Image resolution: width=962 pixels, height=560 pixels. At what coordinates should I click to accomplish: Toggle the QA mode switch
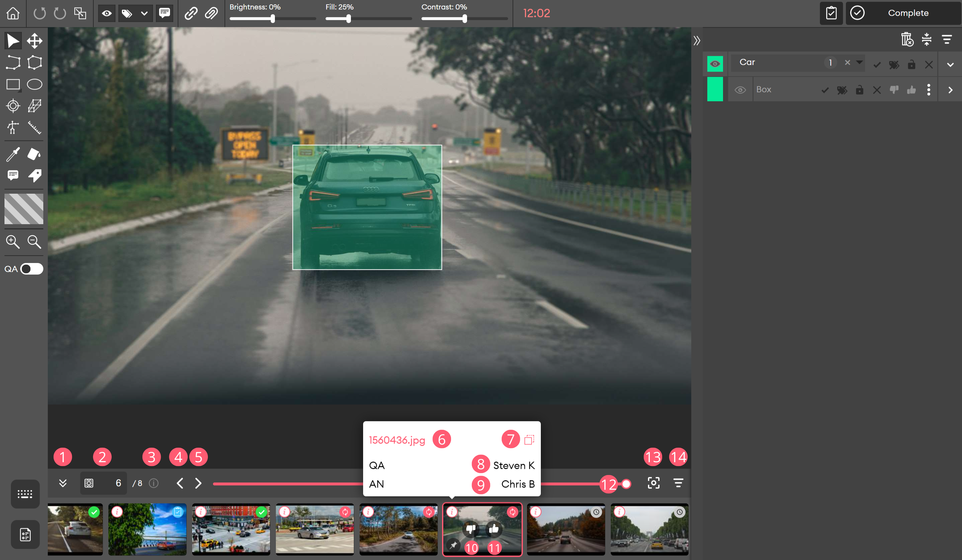point(32,269)
